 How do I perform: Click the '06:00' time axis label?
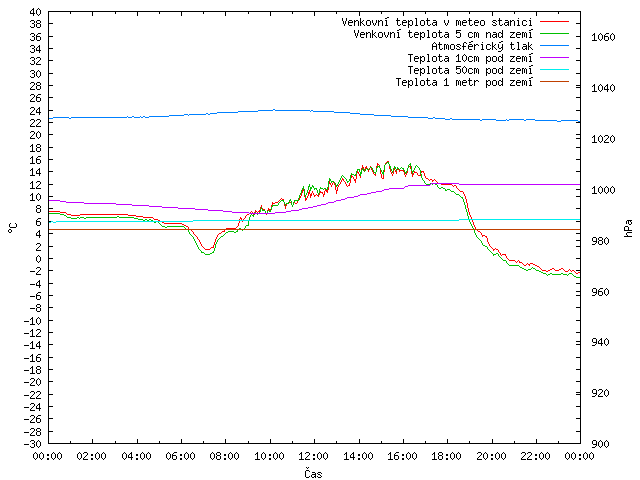[x=181, y=456]
